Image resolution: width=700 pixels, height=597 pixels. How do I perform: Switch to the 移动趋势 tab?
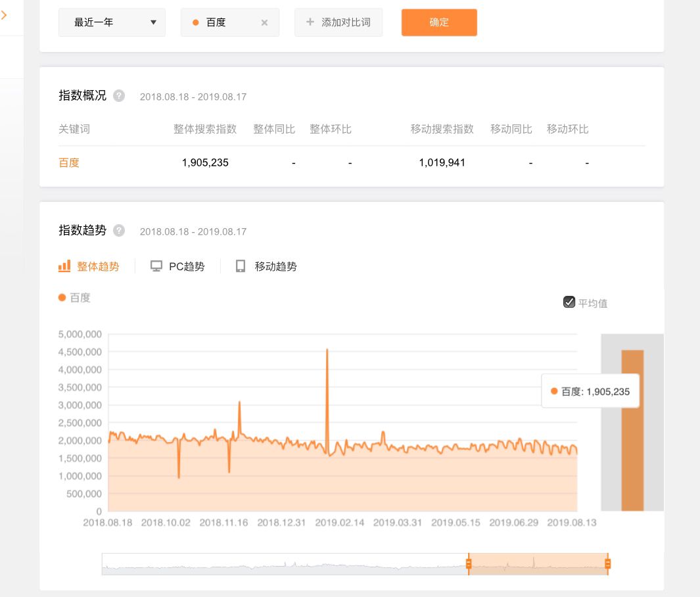coord(275,266)
